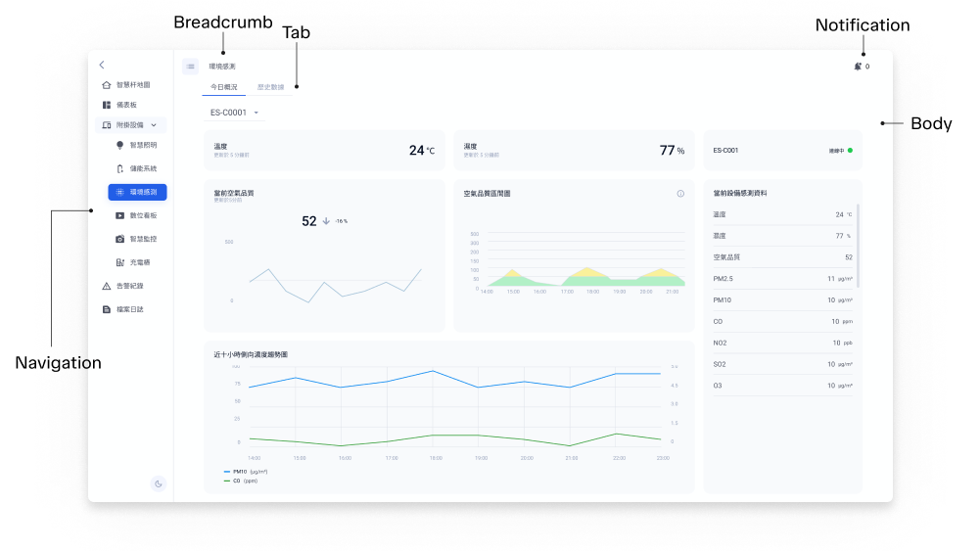This screenshot has height=551, width=980.
Task: Toggle dark mode moon button
Action: coord(159,483)
